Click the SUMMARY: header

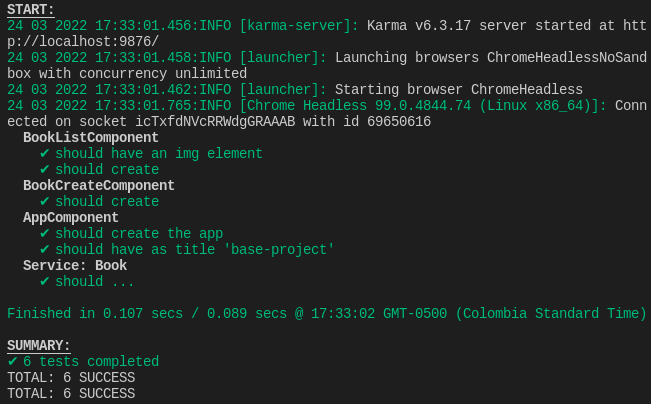[x=39, y=346]
